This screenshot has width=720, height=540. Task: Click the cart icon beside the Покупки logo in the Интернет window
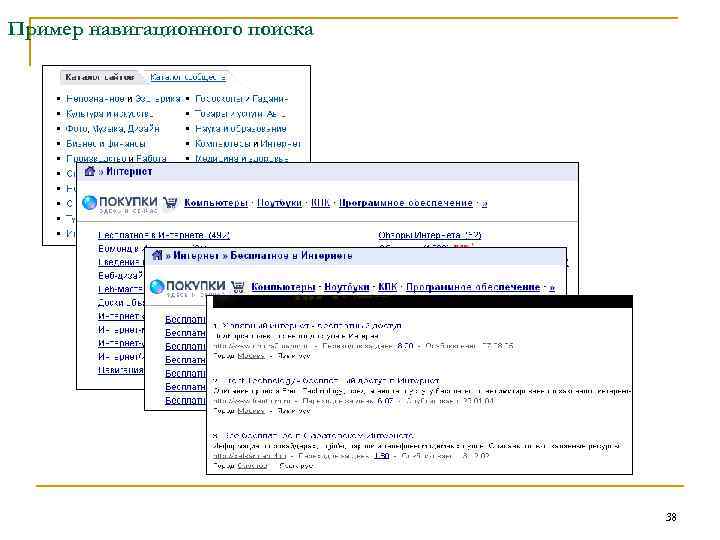point(170,203)
